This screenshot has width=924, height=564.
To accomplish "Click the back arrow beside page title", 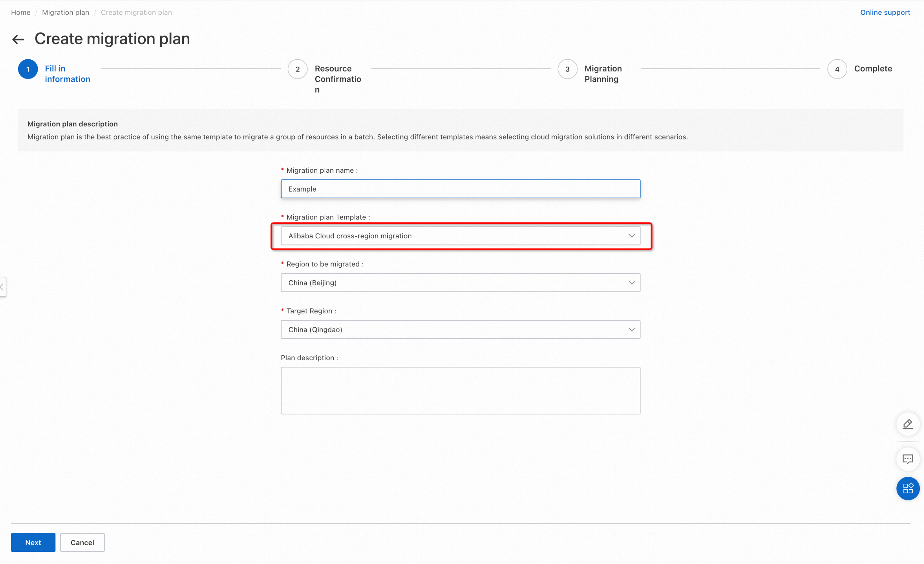I will pos(18,39).
